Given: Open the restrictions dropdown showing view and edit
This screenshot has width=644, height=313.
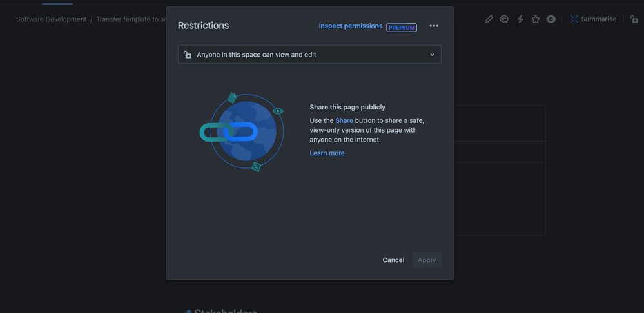Looking at the screenshot, I should tap(309, 55).
